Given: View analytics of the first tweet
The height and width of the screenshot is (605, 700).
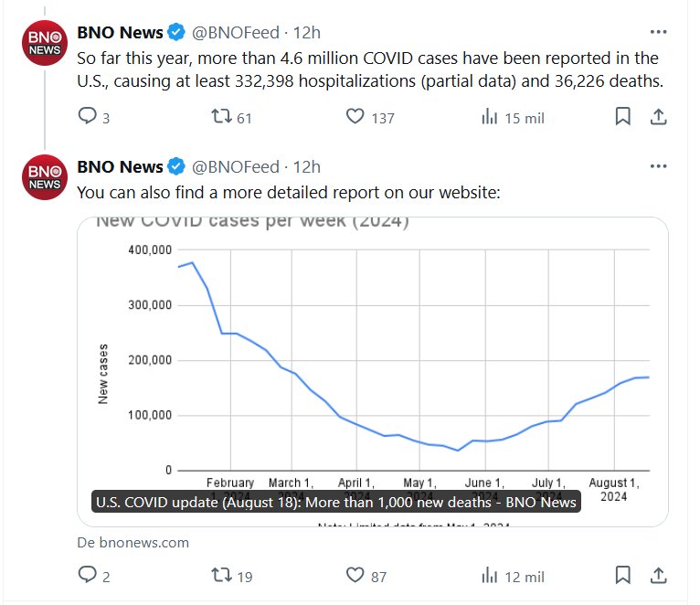Looking at the screenshot, I should point(490,117).
